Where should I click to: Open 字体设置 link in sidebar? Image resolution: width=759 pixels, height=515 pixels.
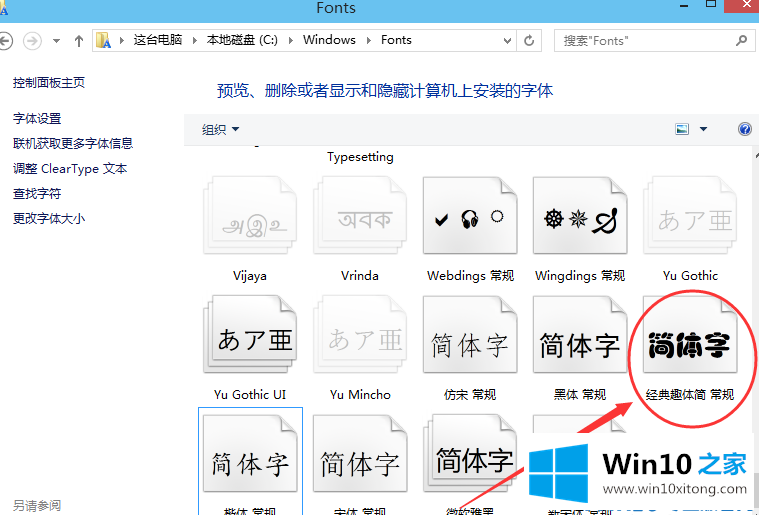click(x=37, y=118)
